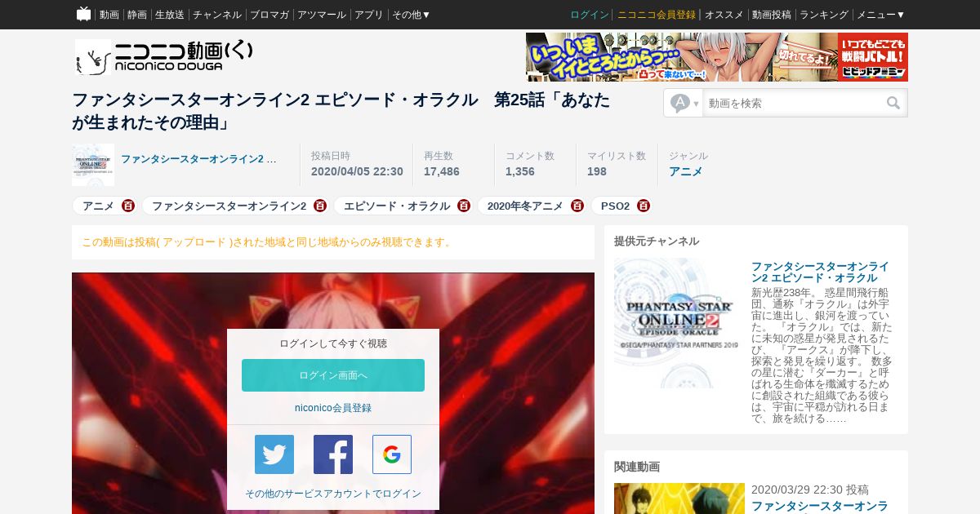Open related video title posted 2020/03/29
Viewport: 980px width, 514px height.
coord(820,506)
